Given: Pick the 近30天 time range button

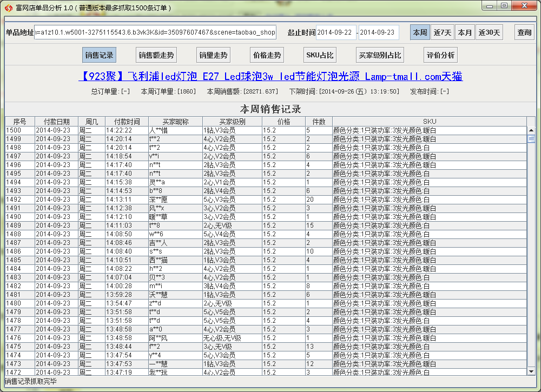Looking at the screenshot, I should (489, 32).
